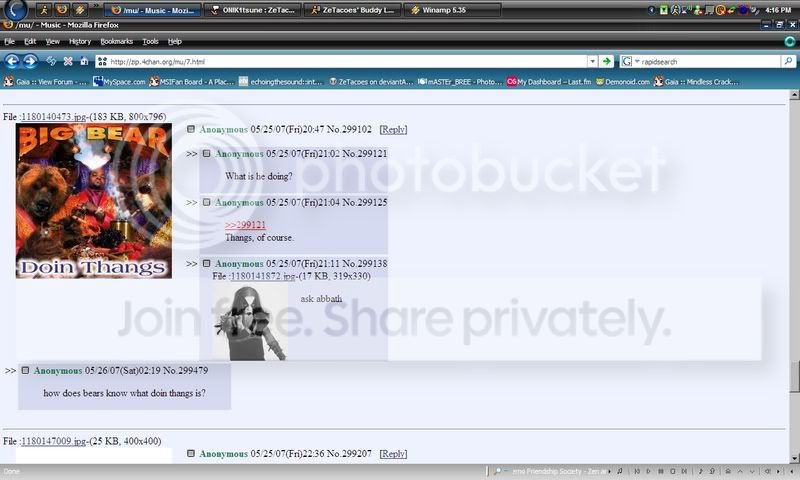Open the Tools menu
800x480 pixels.
coord(150,41)
